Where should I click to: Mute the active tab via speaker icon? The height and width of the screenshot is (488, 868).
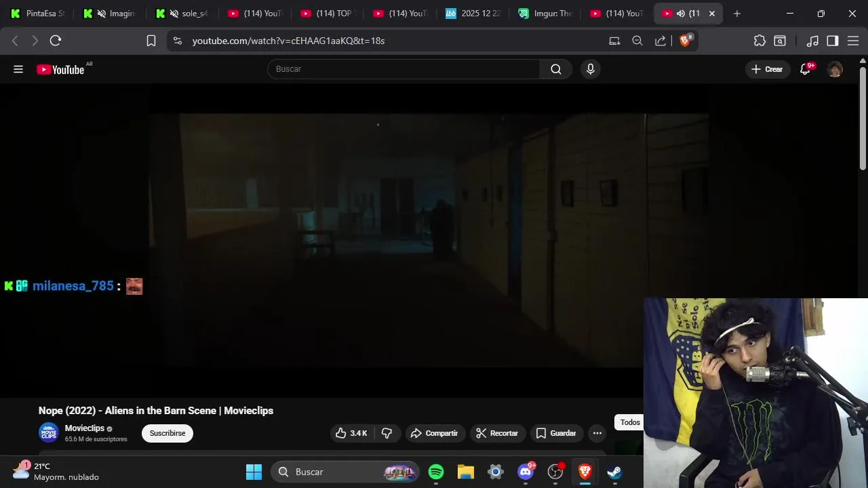(x=680, y=14)
